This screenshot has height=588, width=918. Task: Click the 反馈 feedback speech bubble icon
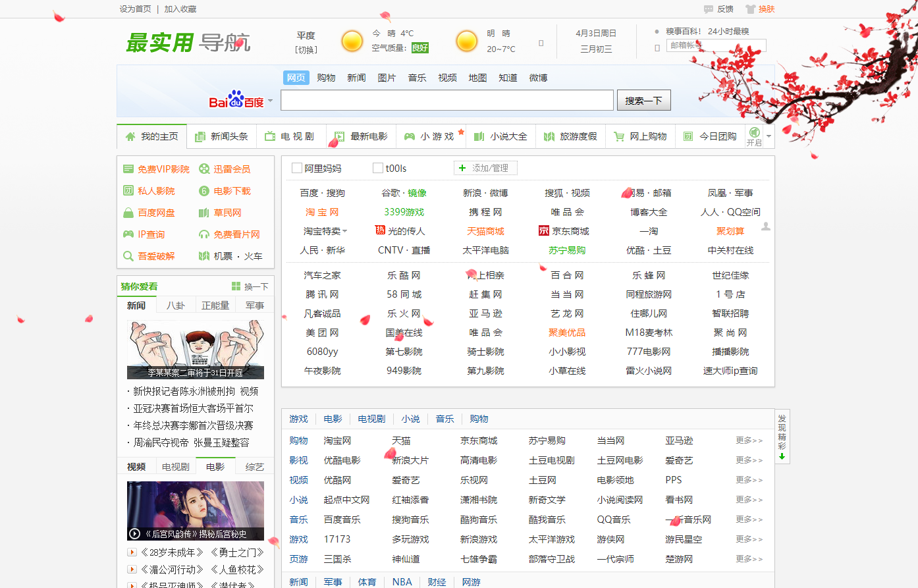tap(709, 9)
